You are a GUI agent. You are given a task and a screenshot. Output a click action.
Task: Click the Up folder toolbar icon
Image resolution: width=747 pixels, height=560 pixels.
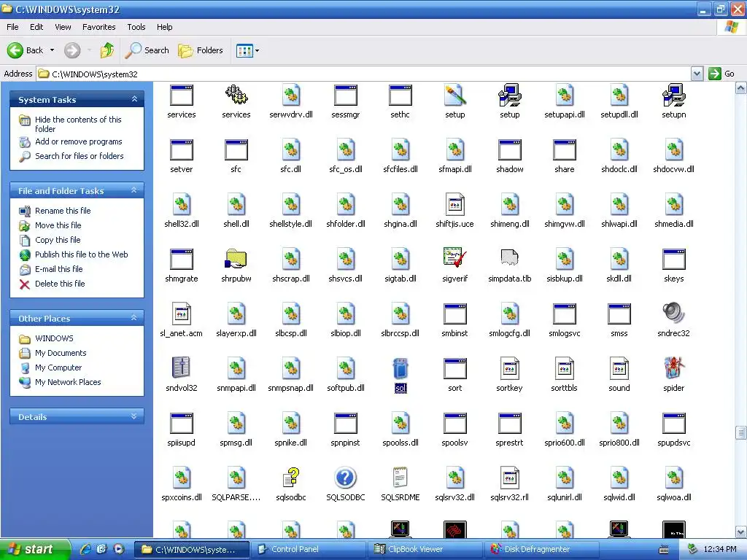107,50
